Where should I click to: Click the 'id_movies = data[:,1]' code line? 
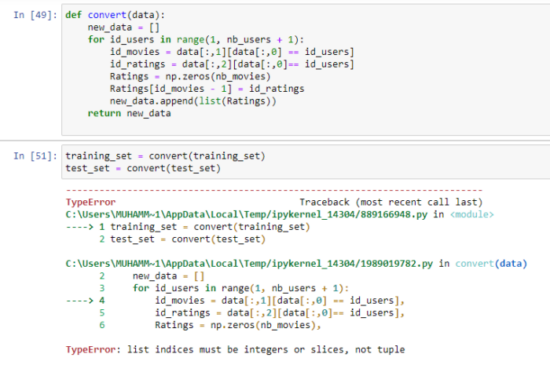[x=232, y=52]
